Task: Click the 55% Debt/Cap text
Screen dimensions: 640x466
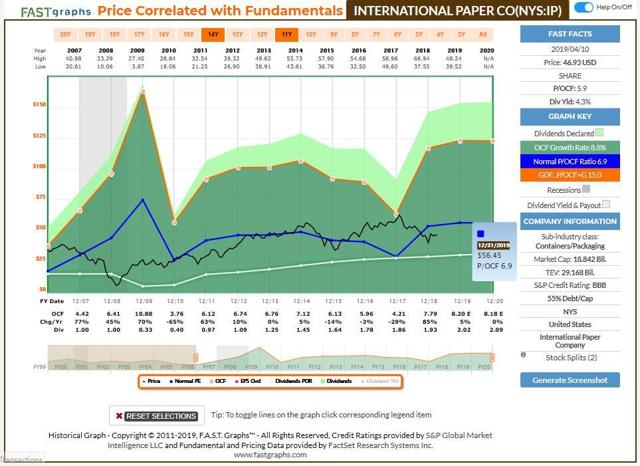Action: (x=570, y=298)
